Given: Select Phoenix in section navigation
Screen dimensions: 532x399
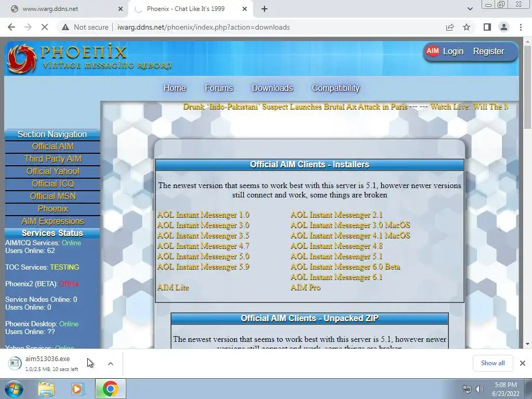Looking at the screenshot, I should [52, 209].
